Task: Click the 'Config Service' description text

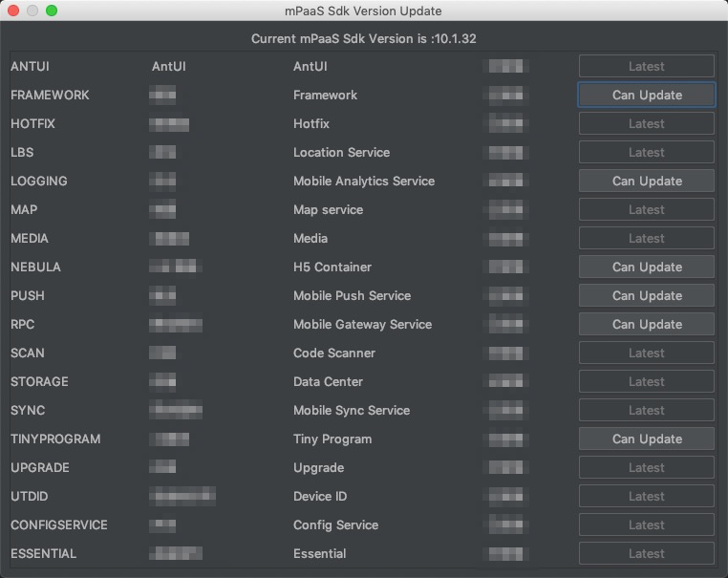Action: coord(335,524)
